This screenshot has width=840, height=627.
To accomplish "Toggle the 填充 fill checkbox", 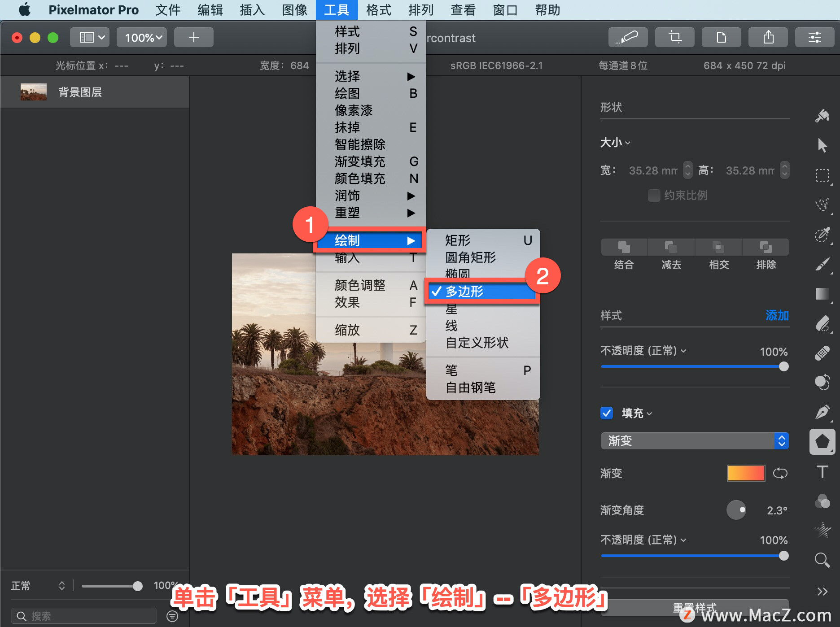I will click(607, 413).
